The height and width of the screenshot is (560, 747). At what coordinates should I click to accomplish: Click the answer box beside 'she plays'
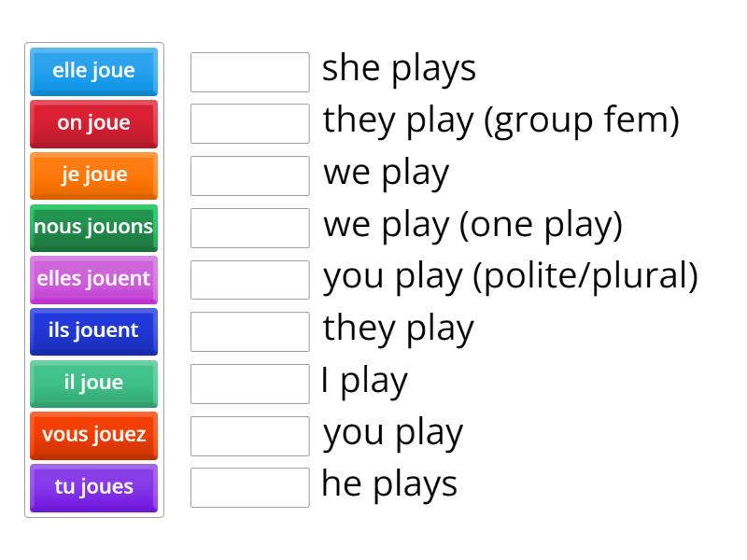click(248, 71)
